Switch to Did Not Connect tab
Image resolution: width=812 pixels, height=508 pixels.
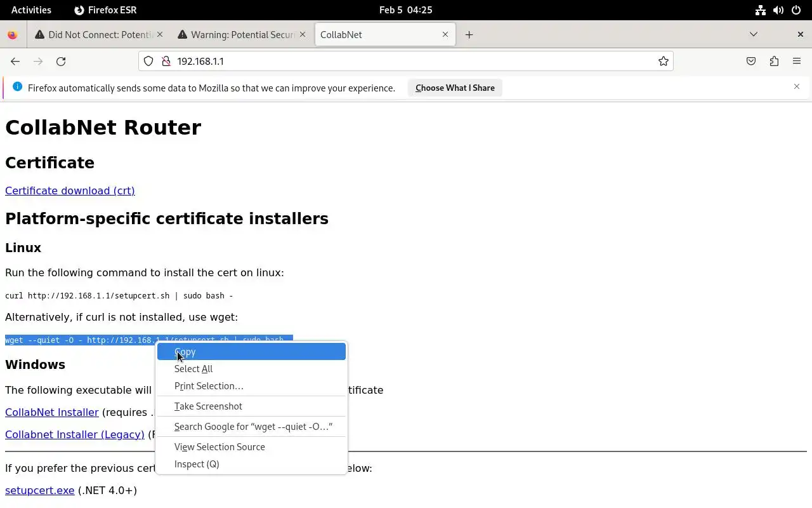tap(98, 35)
